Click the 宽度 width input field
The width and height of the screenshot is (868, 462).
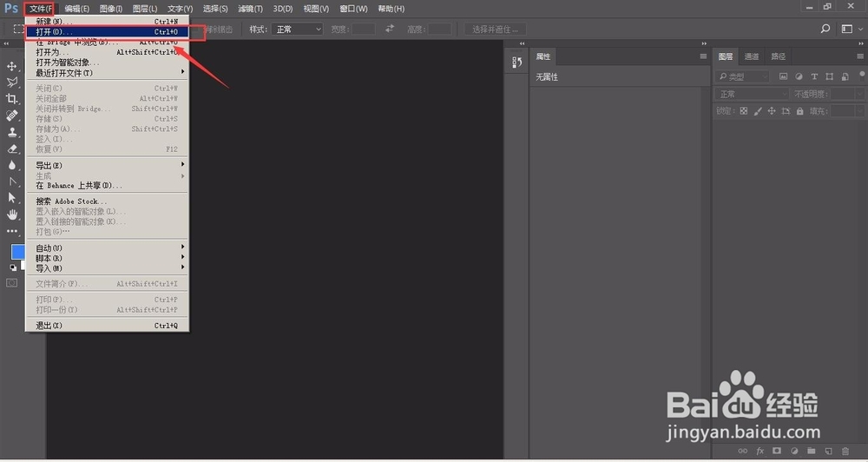coord(364,30)
